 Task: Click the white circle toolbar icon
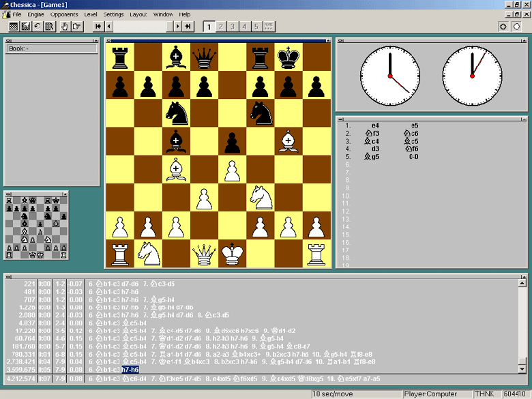click(516, 27)
